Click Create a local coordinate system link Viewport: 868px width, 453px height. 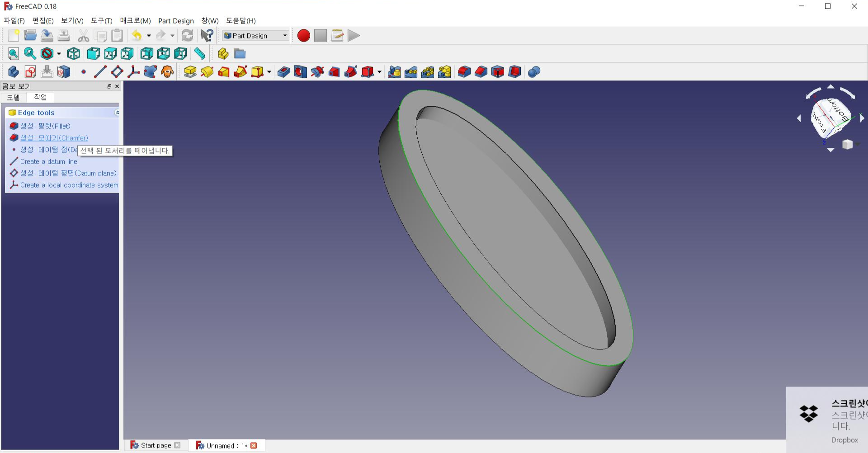click(x=69, y=185)
